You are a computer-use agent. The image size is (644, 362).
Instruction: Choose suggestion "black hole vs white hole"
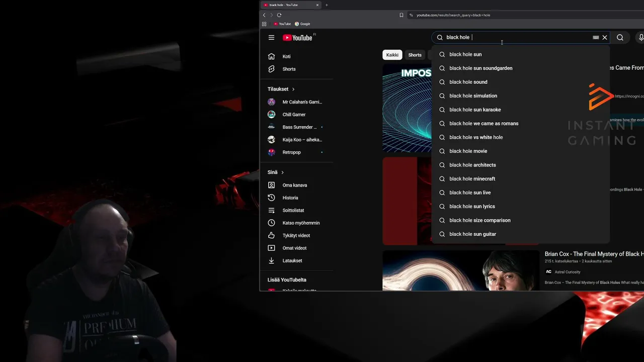click(521, 137)
